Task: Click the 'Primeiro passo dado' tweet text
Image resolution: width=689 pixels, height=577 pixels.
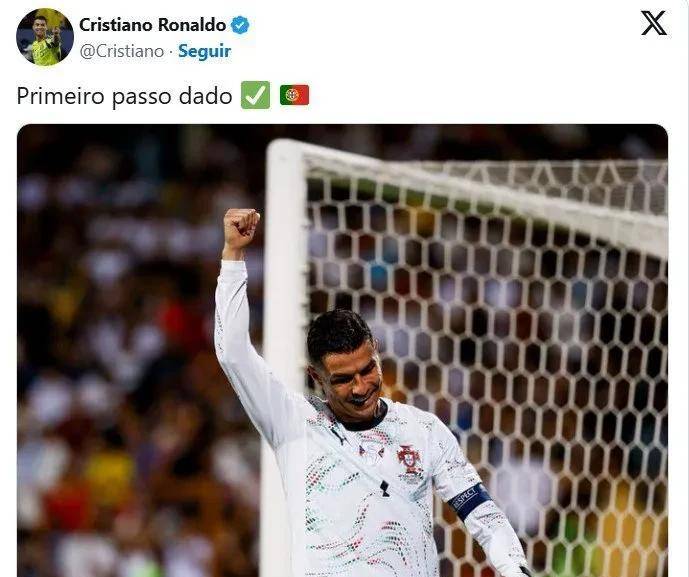Action: pos(124,96)
